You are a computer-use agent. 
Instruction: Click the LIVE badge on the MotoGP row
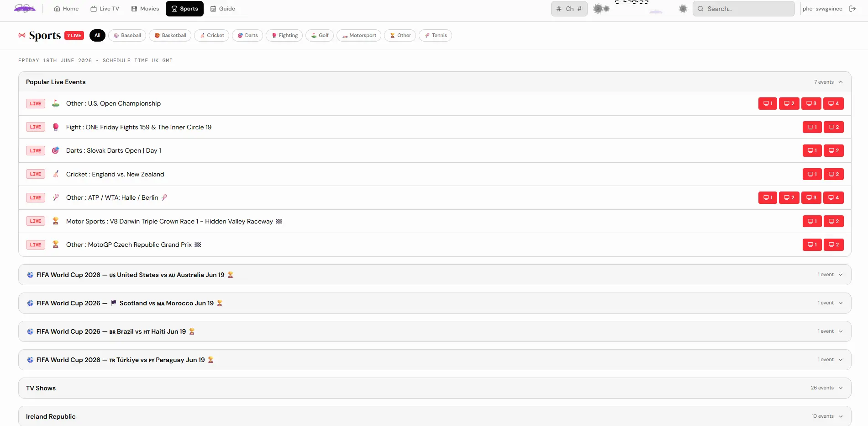tap(36, 245)
